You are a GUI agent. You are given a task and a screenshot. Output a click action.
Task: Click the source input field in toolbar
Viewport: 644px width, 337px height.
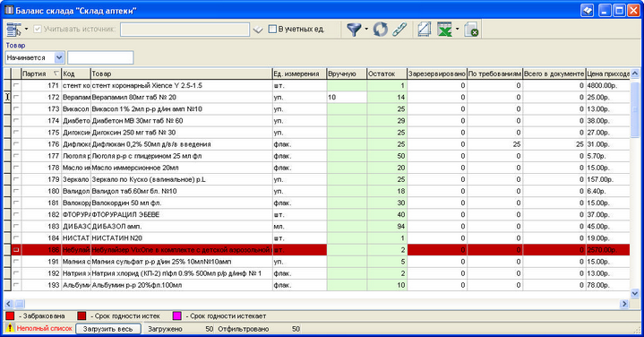point(185,30)
